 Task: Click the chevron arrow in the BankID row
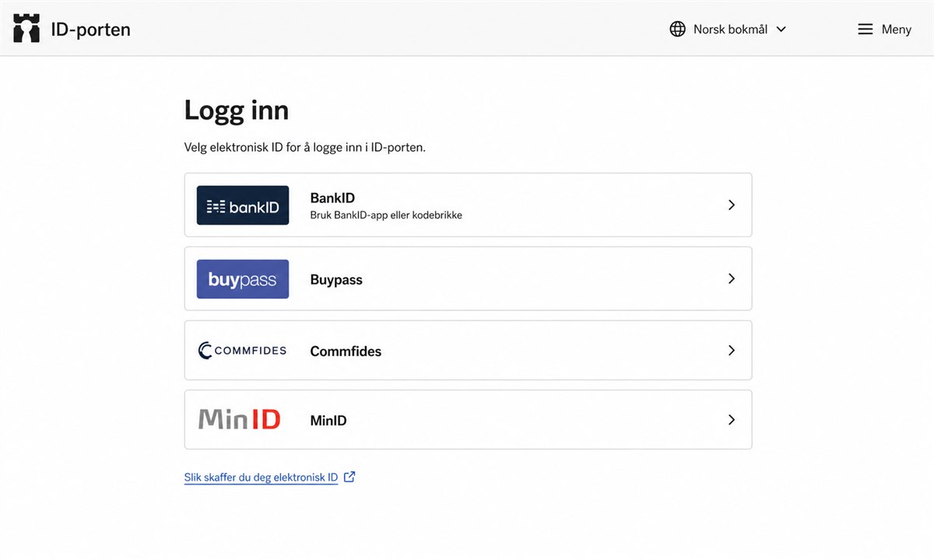tap(731, 205)
